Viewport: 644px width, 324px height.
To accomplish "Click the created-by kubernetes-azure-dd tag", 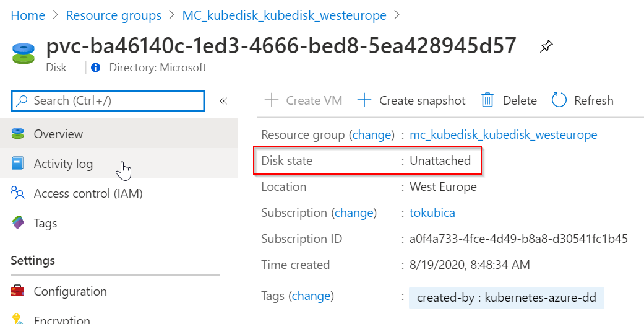I will (x=506, y=298).
